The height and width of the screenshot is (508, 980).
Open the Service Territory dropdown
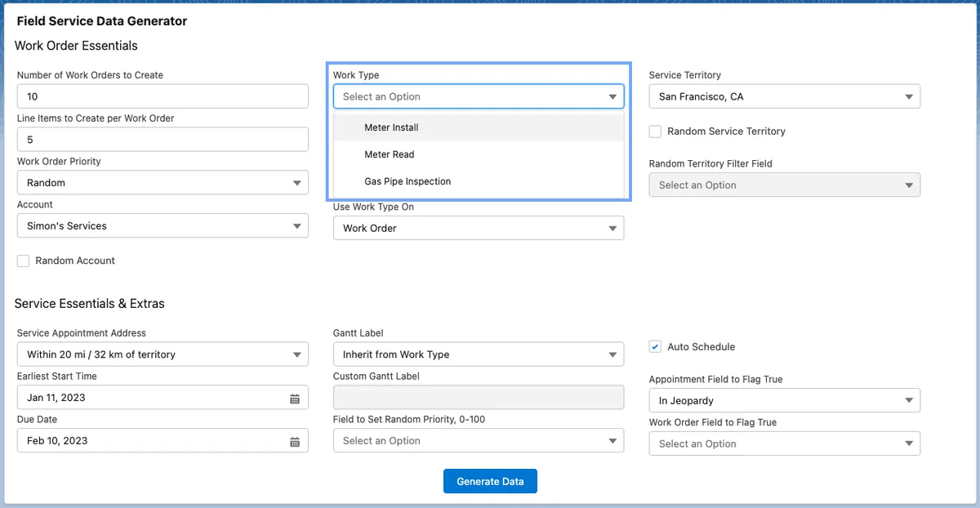click(x=785, y=96)
